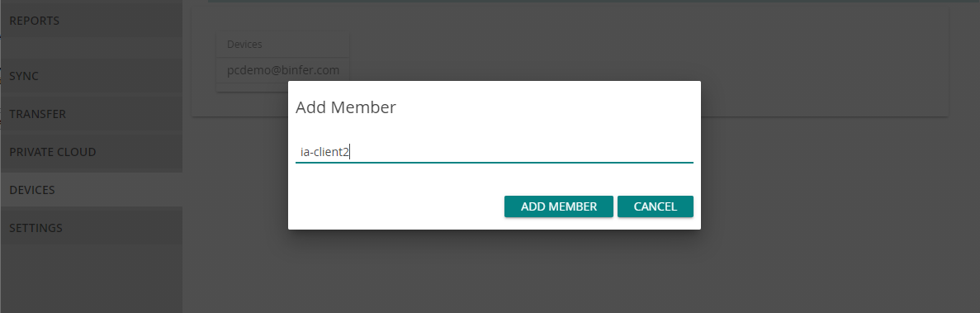Click the Add Member dialog title
The image size is (980, 313).
[x=346, y=107]
